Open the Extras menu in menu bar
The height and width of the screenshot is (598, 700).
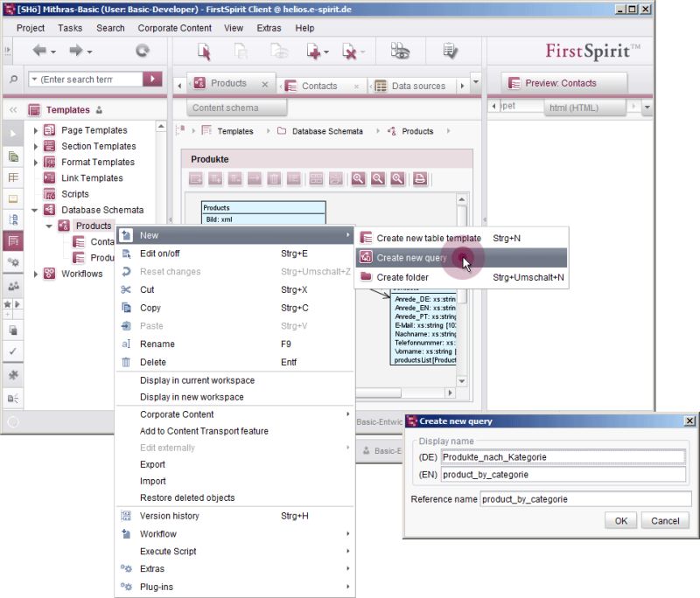tap(269, 28)
